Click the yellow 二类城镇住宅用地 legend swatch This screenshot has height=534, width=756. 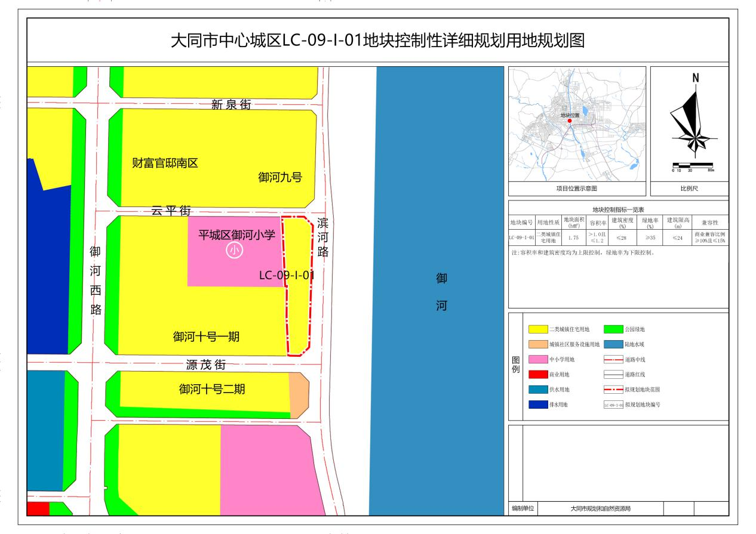538,329
